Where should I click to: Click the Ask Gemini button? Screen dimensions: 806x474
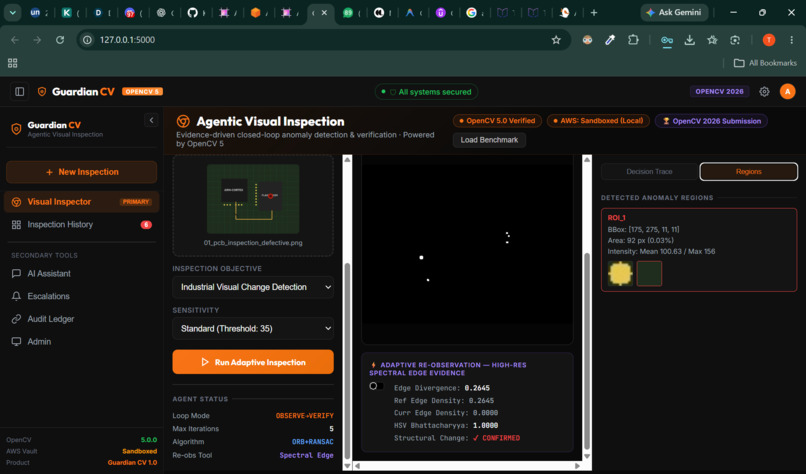click(674, 12)
